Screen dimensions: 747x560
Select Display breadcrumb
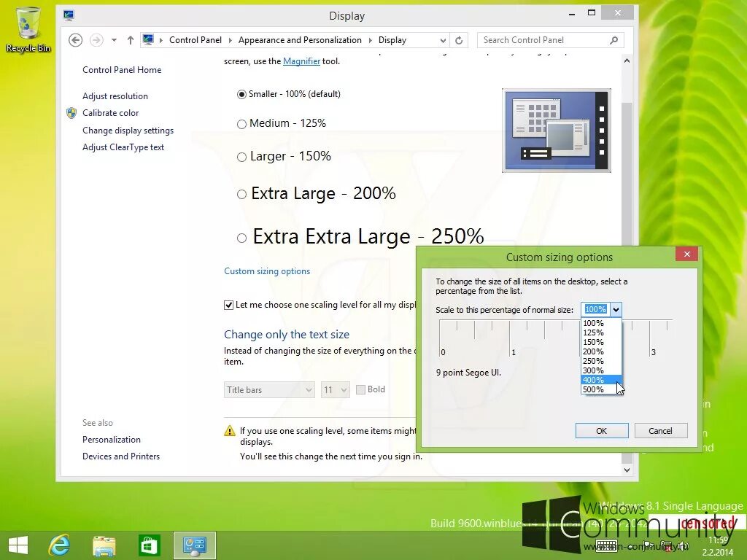pos(392,40)
